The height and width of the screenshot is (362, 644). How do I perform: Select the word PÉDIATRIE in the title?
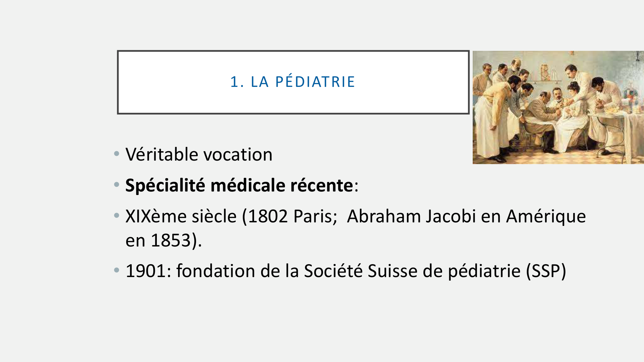[x=315, y=82]
